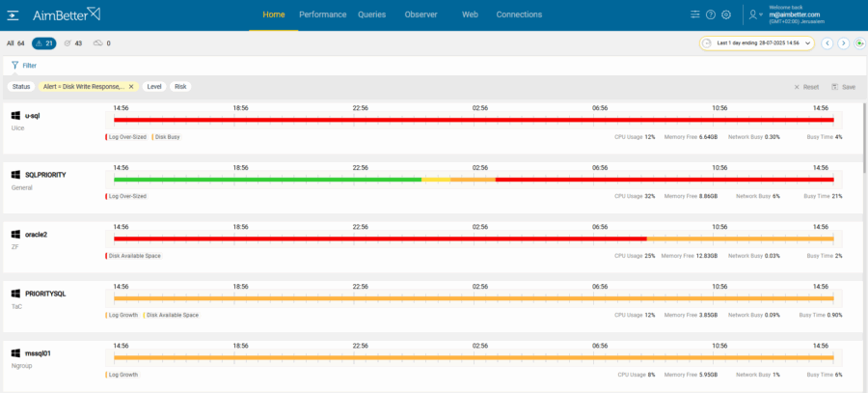Open the sliders settings icon in header

tap(695, 14)
